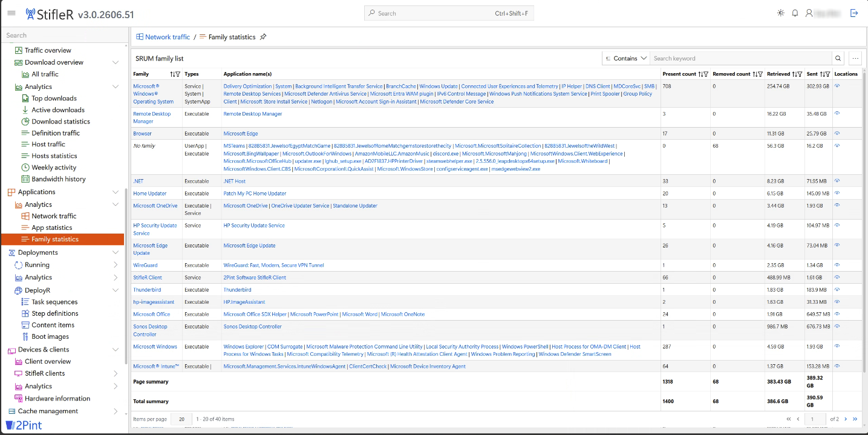
Task: Show locations for Microsoft Office row
Action: point(837,314)
